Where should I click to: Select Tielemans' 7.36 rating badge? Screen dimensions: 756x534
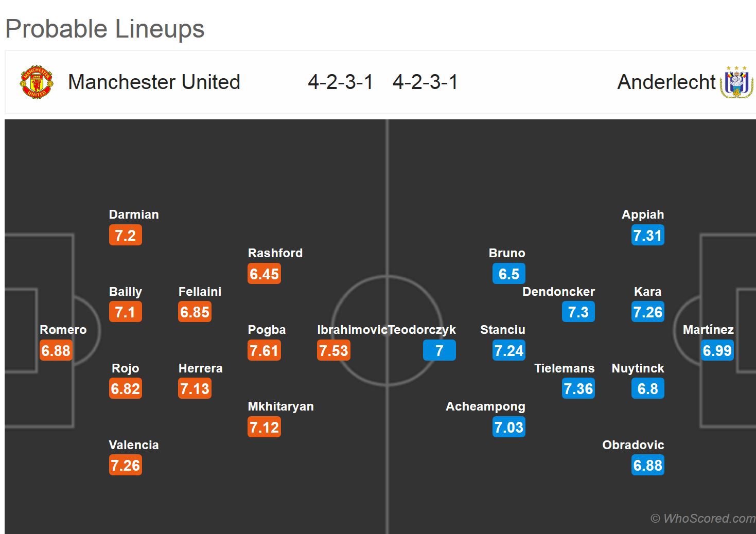click(578, 389)
